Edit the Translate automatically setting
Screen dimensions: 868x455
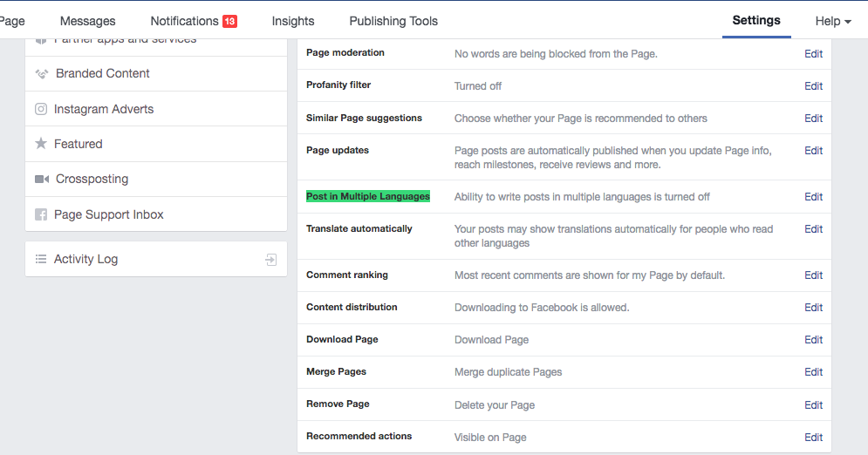tap(813, 229)
